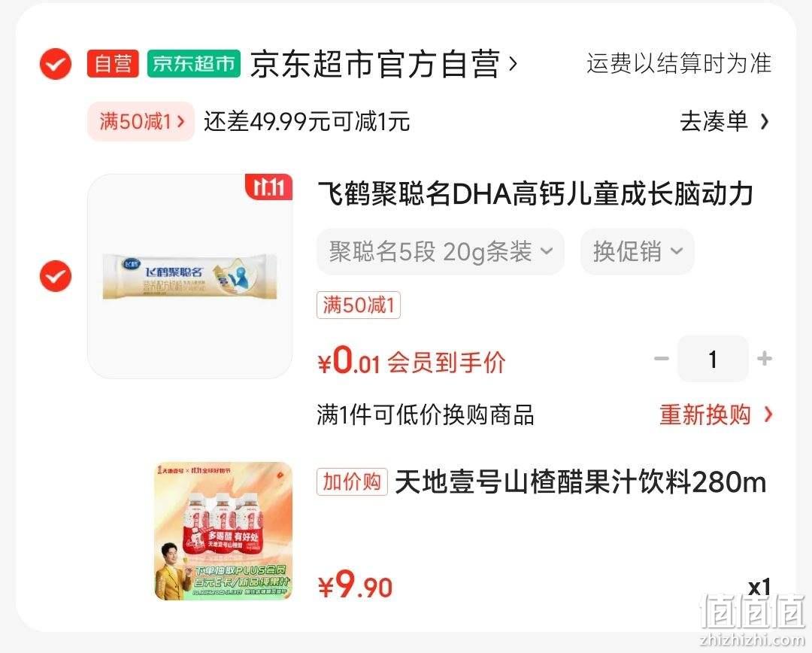Click the small 满50减1 tag under the specs

[x=359, y=305]
